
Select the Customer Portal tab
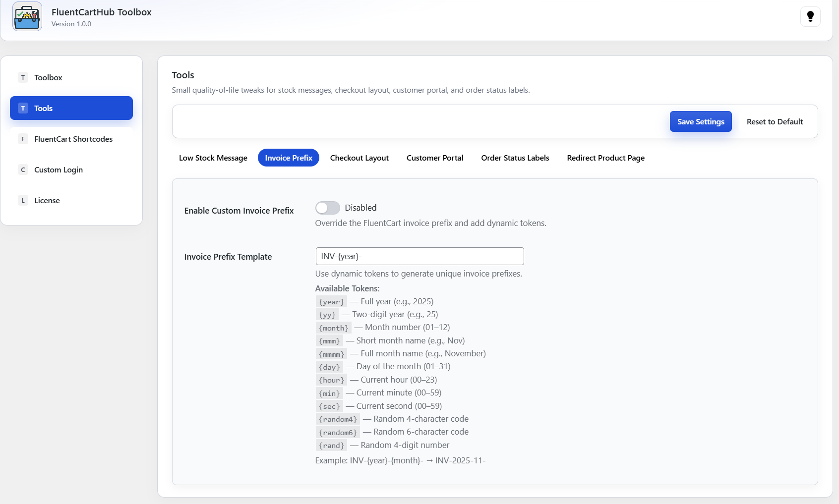click(435, 158)
